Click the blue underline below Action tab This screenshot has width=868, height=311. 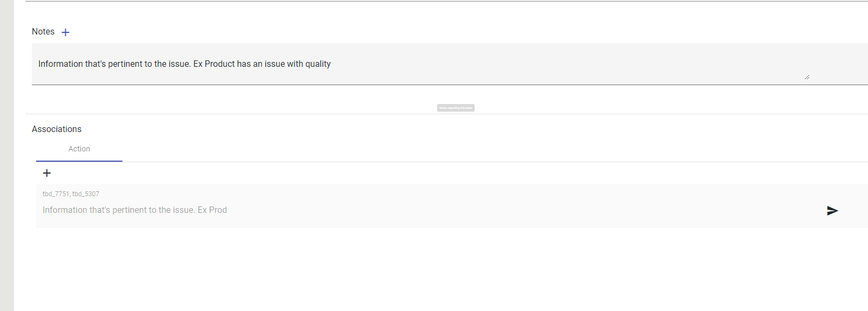coord(79,161)
